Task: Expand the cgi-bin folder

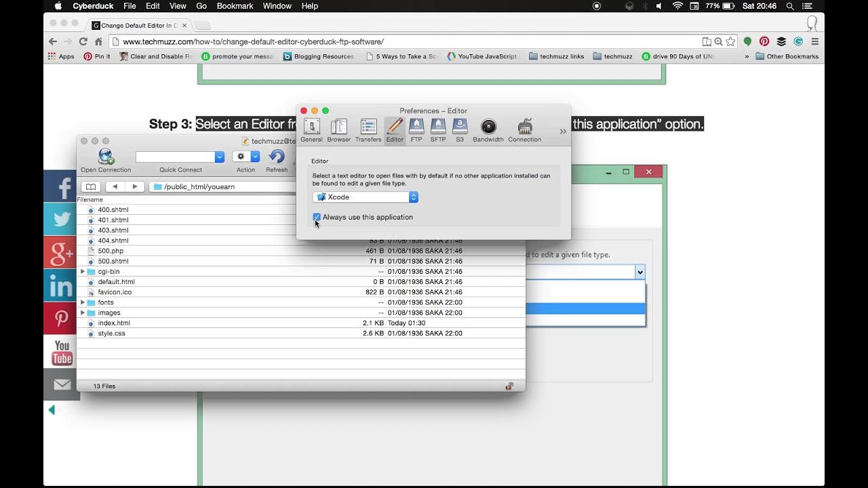Action: [x=83, y=271]
